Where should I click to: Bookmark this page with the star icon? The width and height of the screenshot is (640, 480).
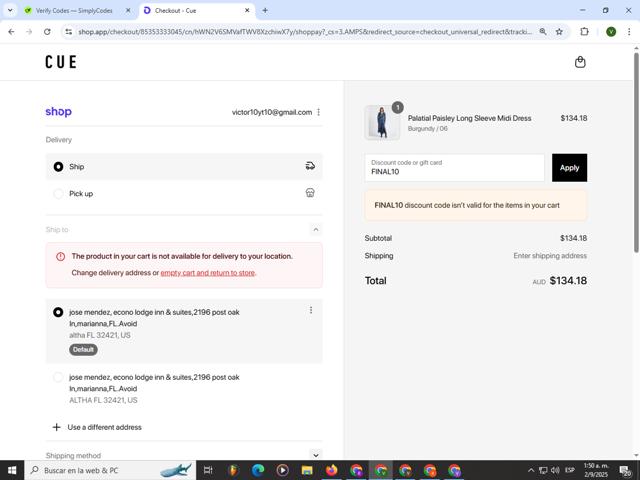pos(559,32)
